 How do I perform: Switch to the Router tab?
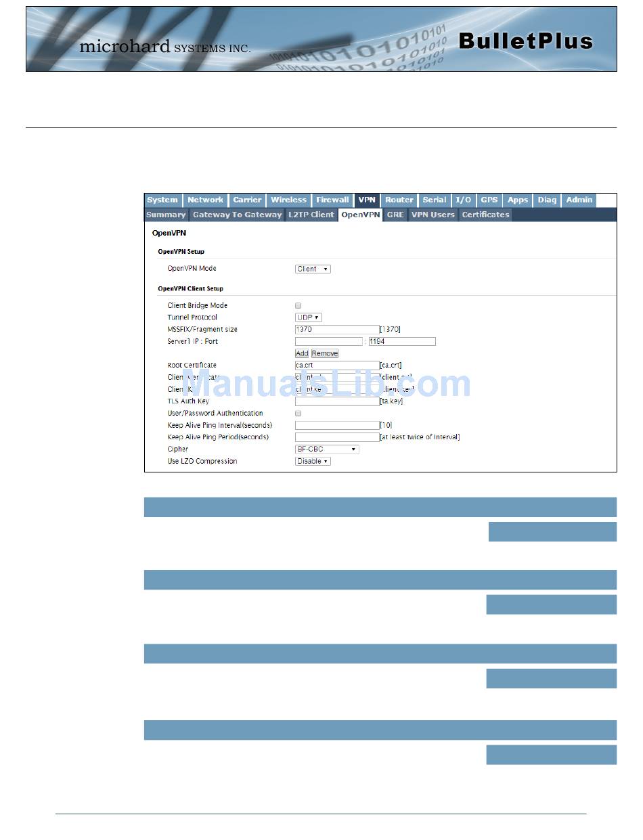click(399, 200)
